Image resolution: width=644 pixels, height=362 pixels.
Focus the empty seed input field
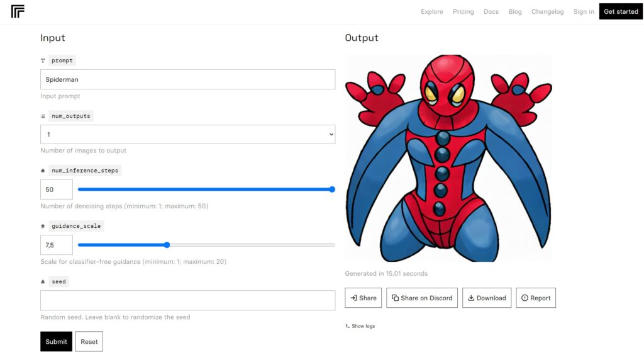(x=187, y=300)
